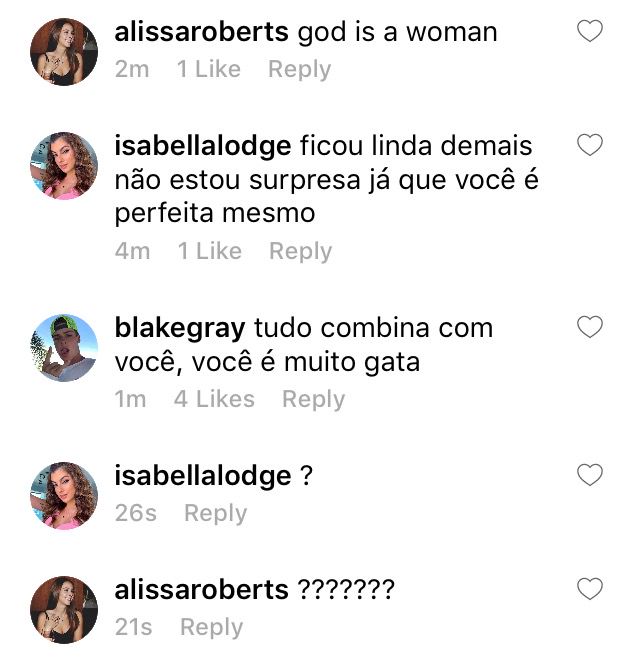The width and height of the screenshot is (640, 669).
Task: Reply to 'god is a woman' comment
Action: 300,69
